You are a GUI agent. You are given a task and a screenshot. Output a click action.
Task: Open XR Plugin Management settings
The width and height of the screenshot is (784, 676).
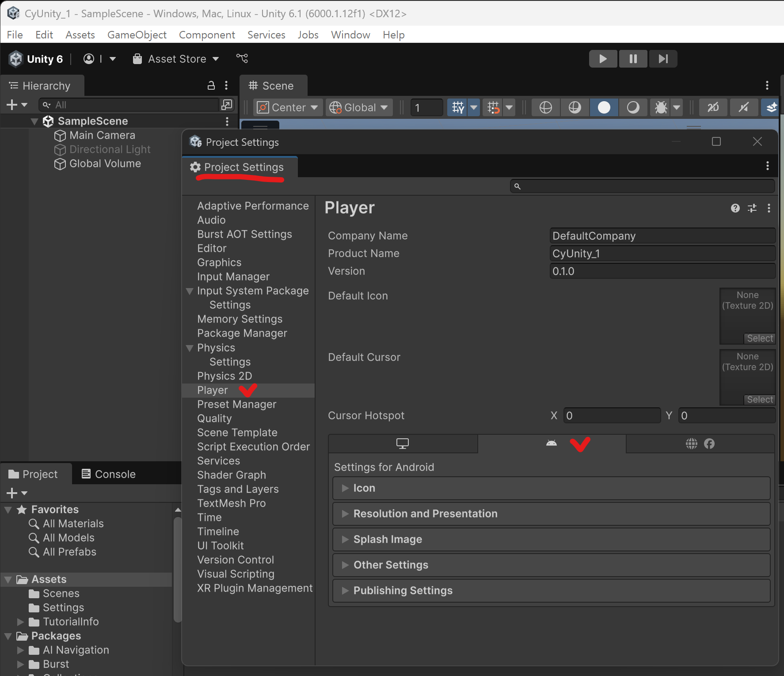tap(255, 588)
